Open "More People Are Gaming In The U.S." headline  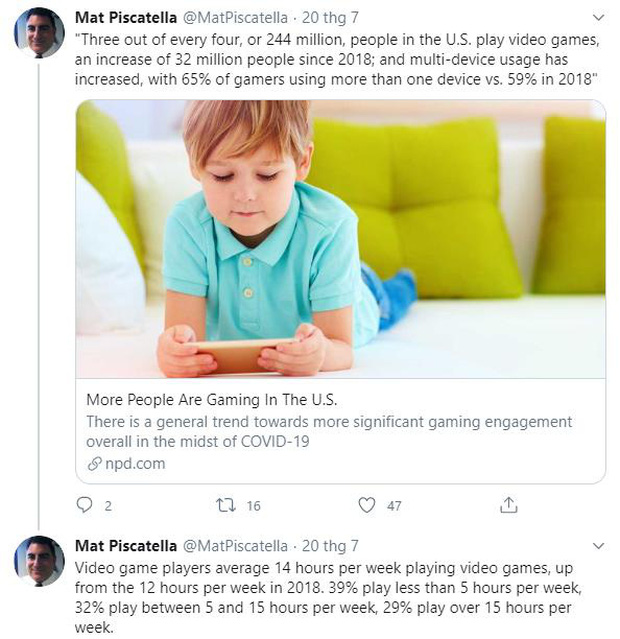pyautogui.click(x=206, y=398)
